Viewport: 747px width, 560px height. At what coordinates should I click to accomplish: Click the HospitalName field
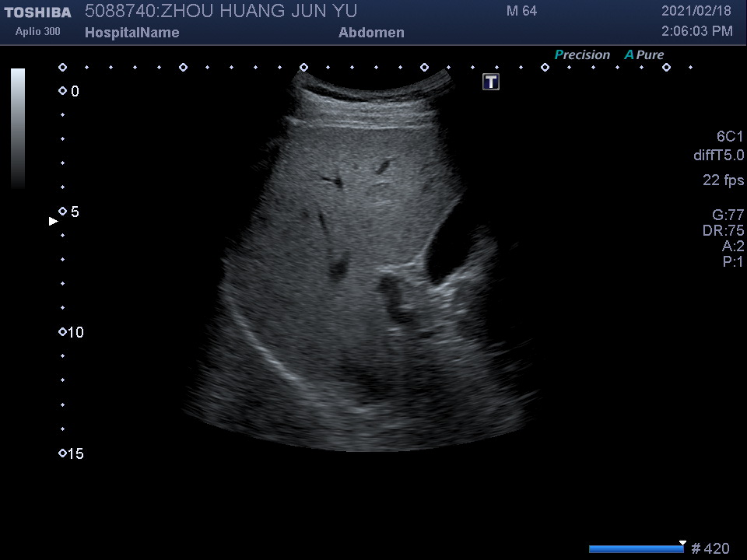tap(132, 33)
